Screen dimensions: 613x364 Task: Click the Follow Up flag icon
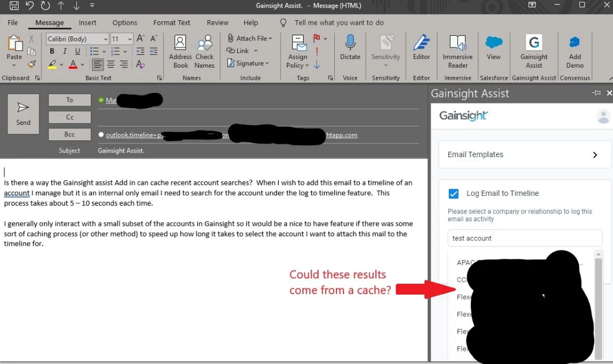point(317,38)
